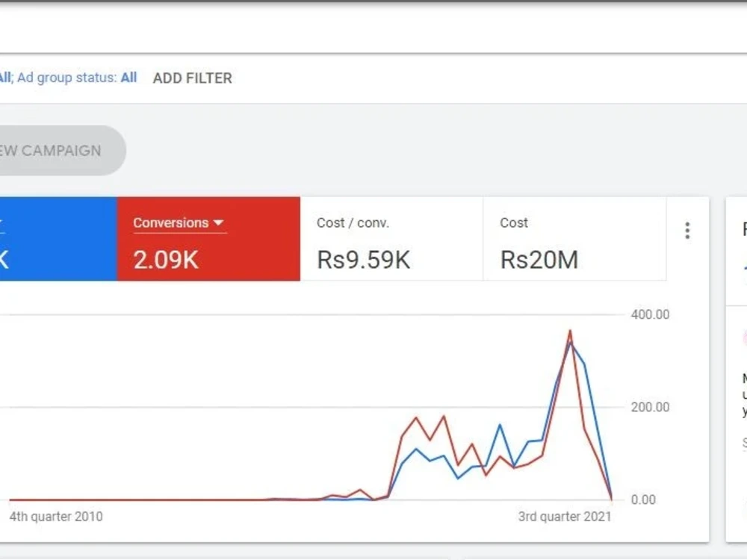Click the 2.09K conversions value

click(166, 260)
